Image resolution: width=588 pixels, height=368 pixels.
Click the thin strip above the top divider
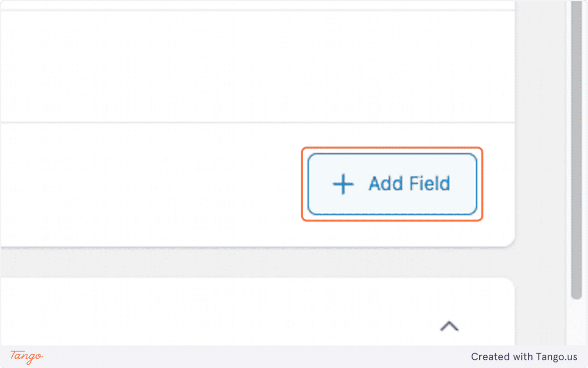click(256, 5)
